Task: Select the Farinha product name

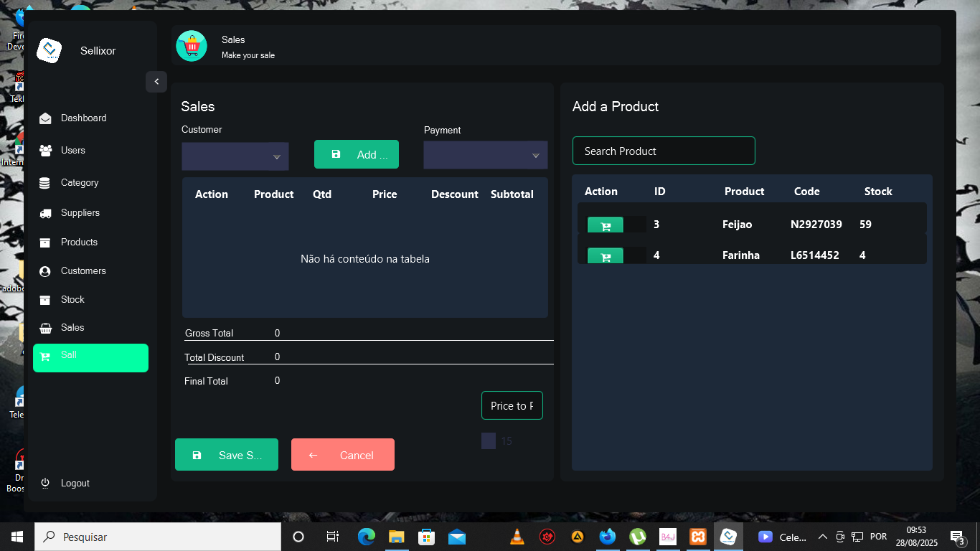Action: 741,255
